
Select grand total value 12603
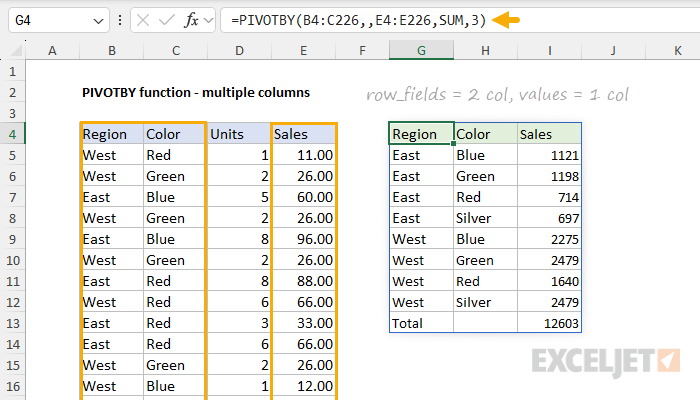(550, 323)
